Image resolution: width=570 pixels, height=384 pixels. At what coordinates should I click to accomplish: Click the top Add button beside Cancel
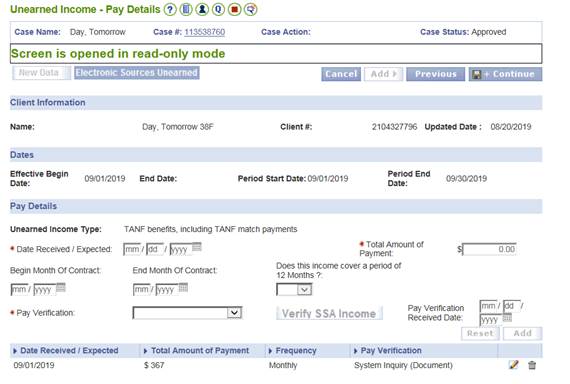[384, 74]
